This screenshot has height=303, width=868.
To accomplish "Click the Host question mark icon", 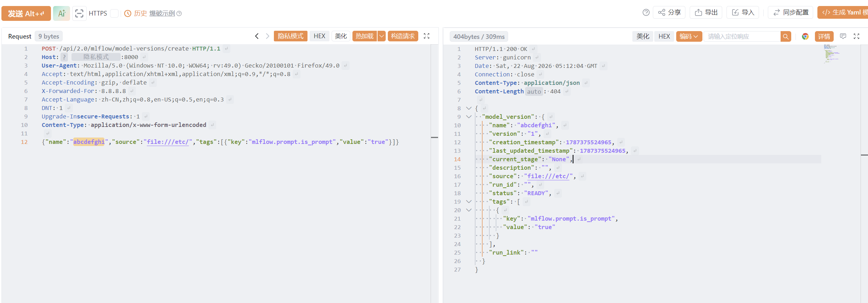I will 64,57.
